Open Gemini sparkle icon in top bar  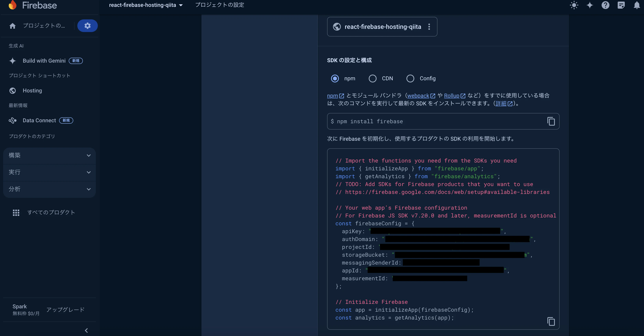590,5
